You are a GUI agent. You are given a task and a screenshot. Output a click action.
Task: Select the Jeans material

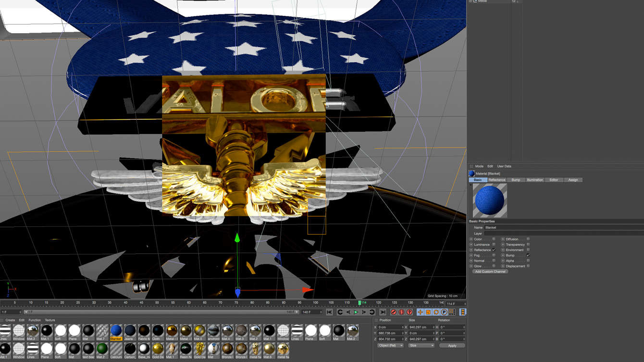(130, 332)
